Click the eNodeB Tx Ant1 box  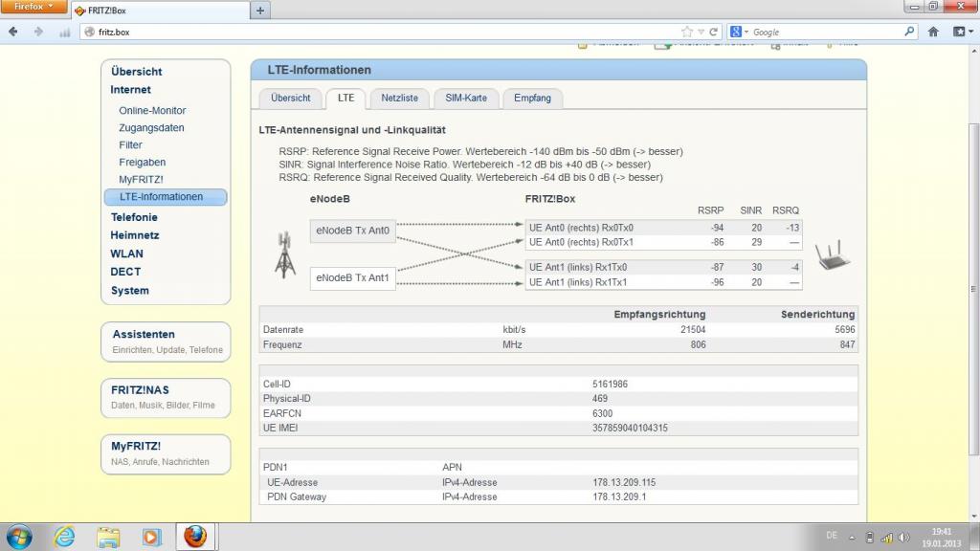[x=352, y=278]
